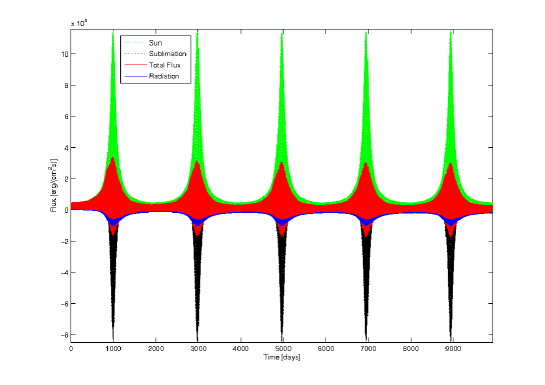Click the Flux y-axis label
Image resolution: width=545 pixels, height=385 pixels.
click(x=53, y=186)
